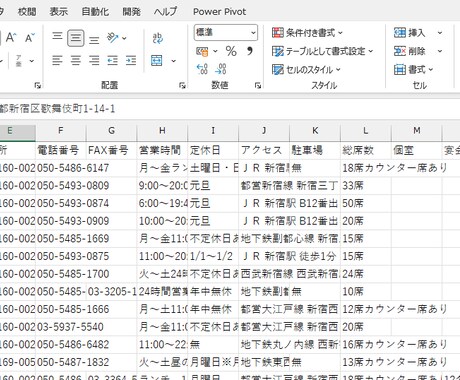The height and width of the screenshot is (380, 460).
Task: Select column I header
Action: 213,131
